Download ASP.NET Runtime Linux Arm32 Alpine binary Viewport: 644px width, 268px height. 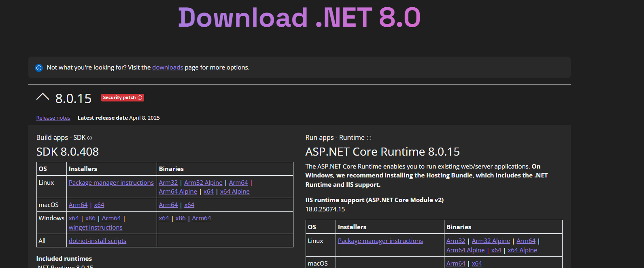coord(491,241)
